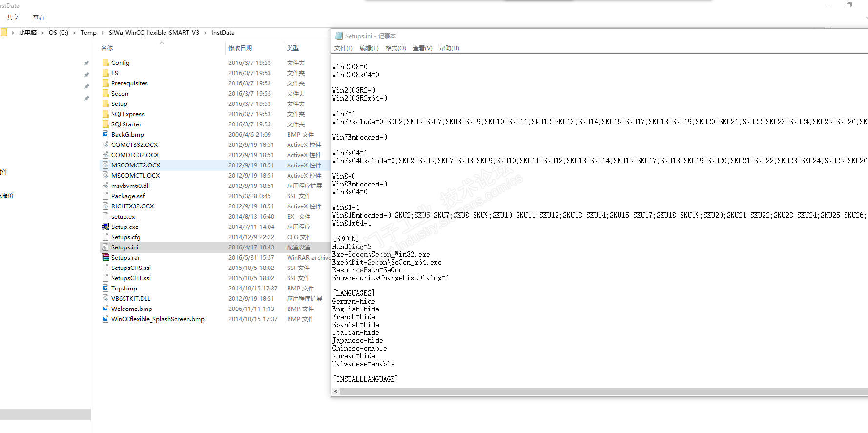Sort files by the 修改日期 column header
This screenshot has width=868, height=433.
[x=240, y=48]
